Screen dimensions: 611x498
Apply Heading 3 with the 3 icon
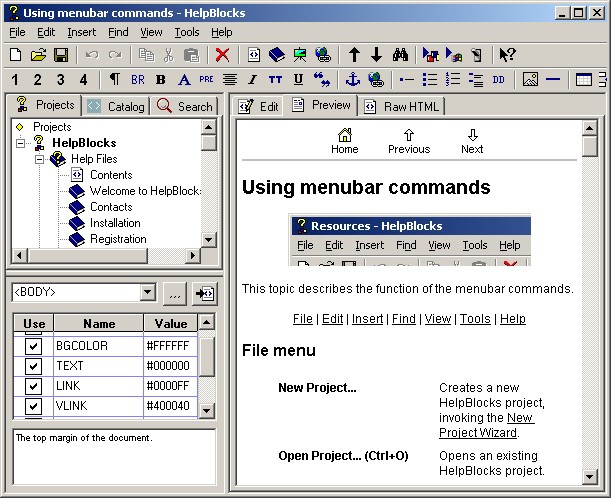point(60,80)
